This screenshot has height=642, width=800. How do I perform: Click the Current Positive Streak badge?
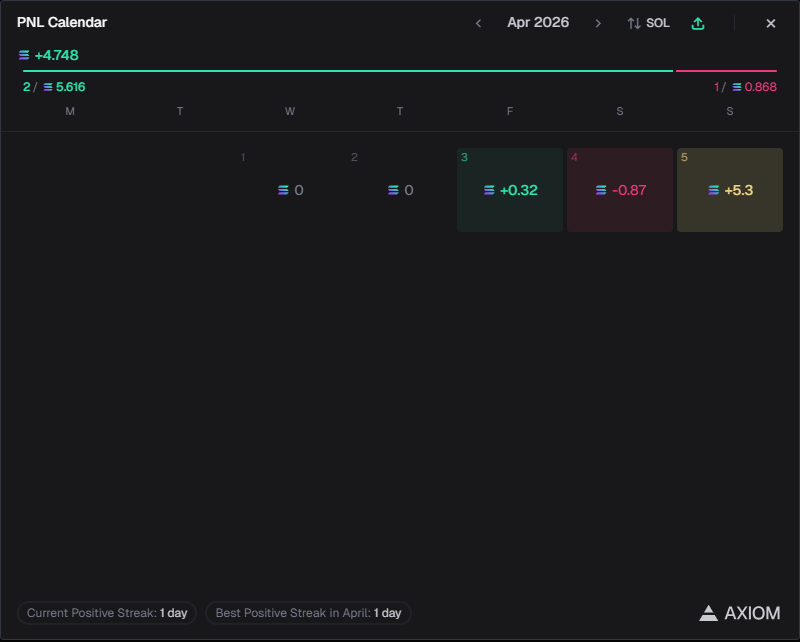[x=107, y=613]
